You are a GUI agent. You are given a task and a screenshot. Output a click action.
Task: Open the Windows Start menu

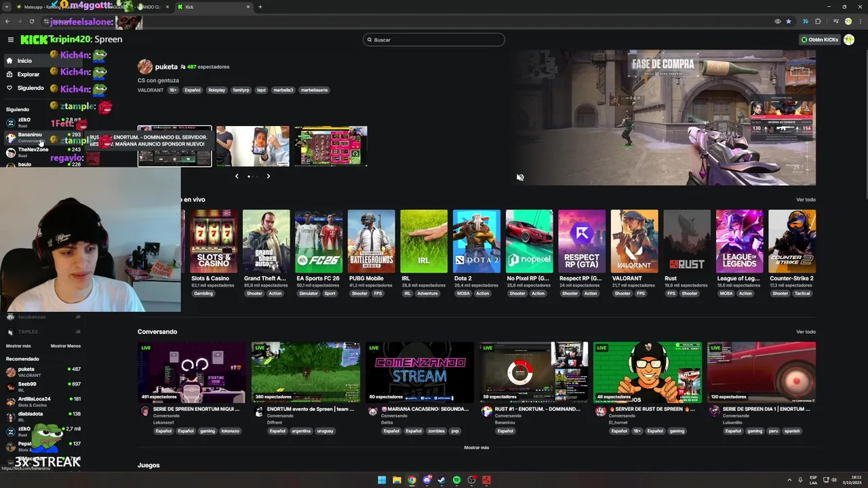(x=382, y=480)
